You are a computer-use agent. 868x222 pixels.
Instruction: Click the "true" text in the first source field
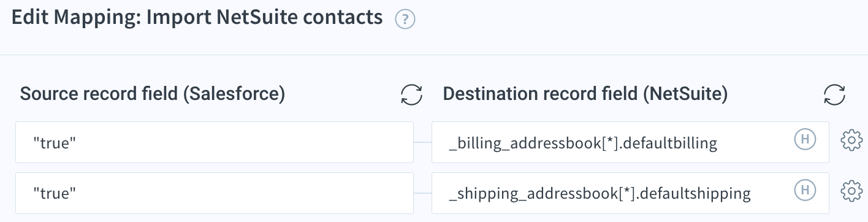pos(55,142)
